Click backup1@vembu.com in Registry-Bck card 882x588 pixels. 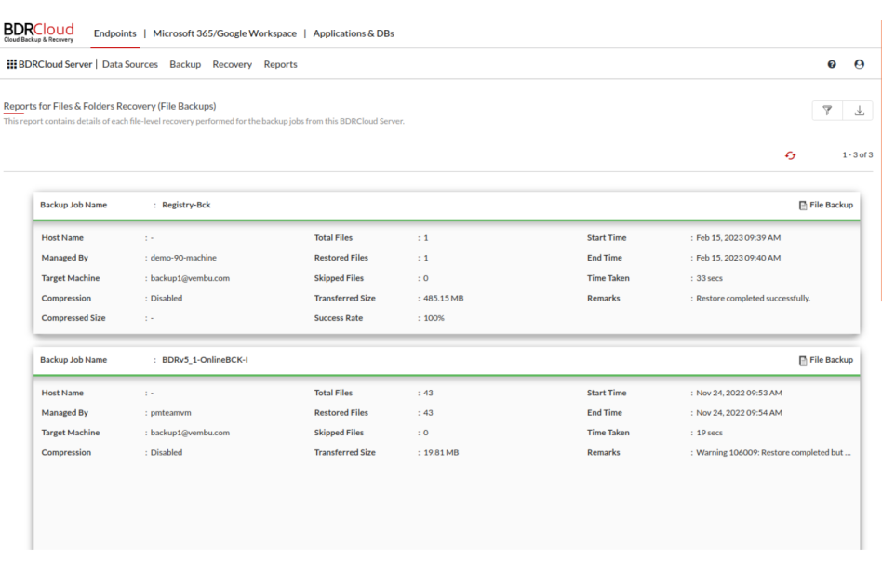click(190, 278)
